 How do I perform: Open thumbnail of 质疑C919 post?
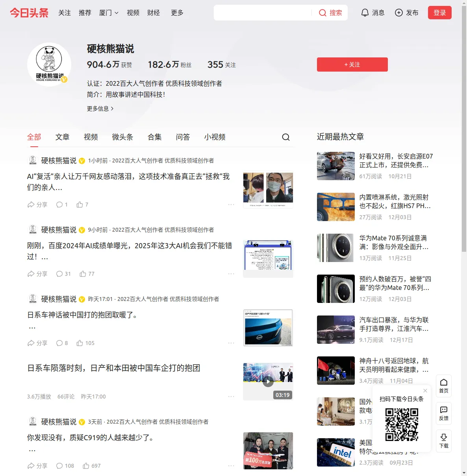click(268, 451)
